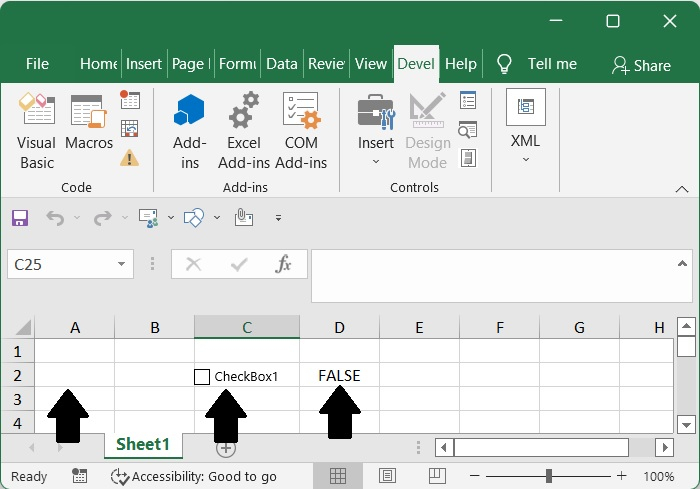
Task: Switch to the Data ribbon tab
Action: pyautogui.click(x=282, y=64)
